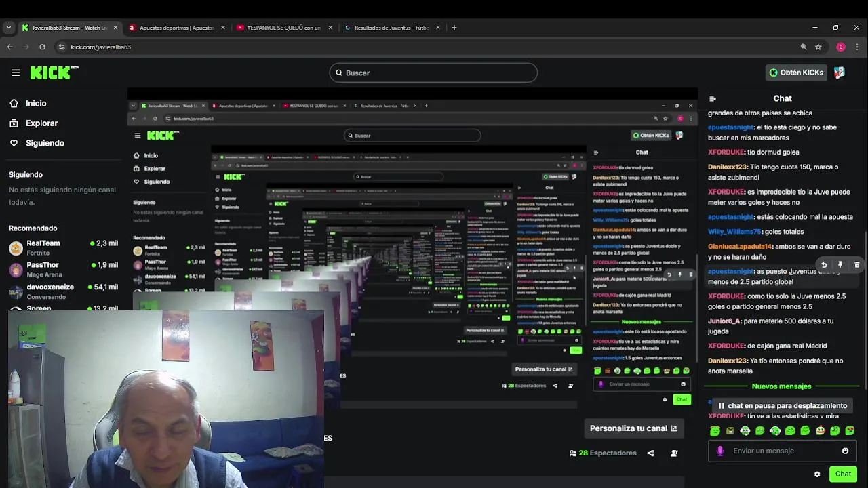Open the user avatar menu beside Obtén KICKs
The width and height of the screenshot is (868, 488).
(840, 73)
